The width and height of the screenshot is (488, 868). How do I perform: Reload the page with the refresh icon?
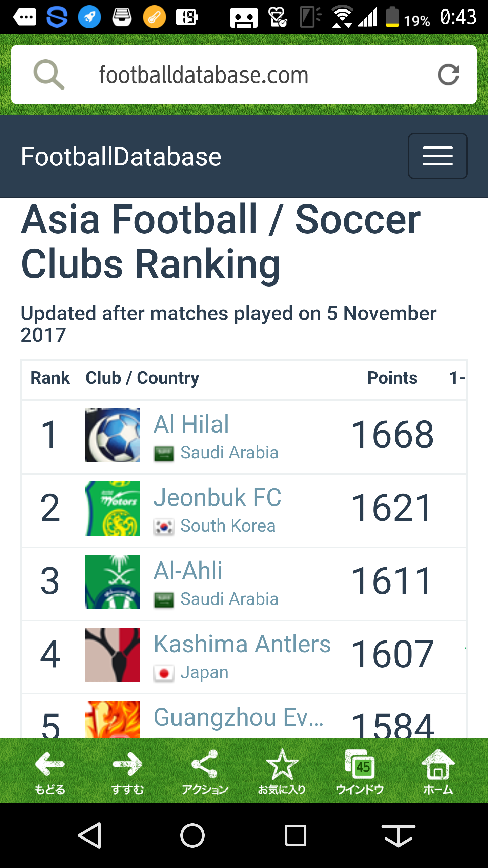448,75
